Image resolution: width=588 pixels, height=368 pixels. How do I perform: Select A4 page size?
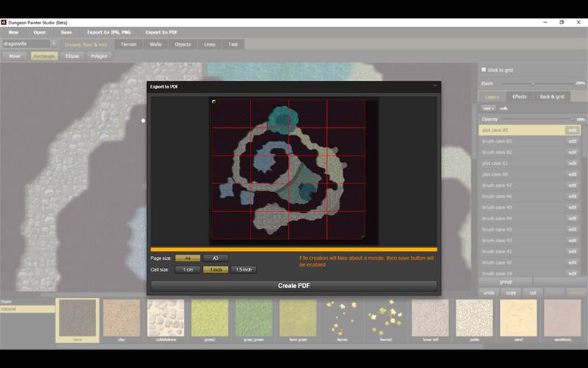point(187,258)
